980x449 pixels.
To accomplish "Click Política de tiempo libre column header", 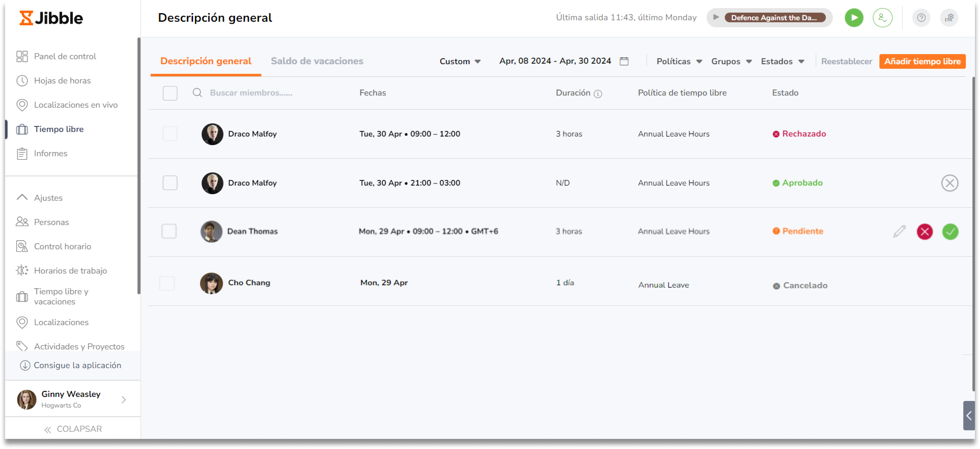I will click(x=682, y=93).
